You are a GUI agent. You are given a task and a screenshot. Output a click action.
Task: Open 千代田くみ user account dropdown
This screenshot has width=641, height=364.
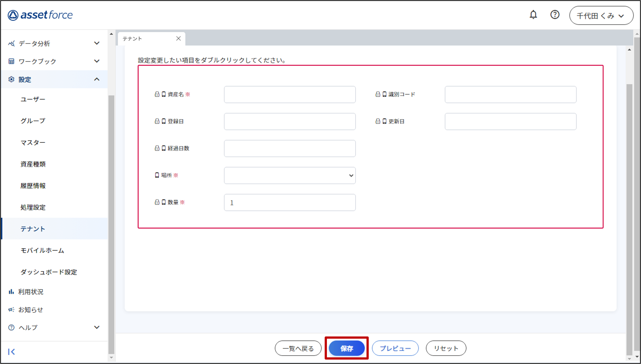click(601, 16)
